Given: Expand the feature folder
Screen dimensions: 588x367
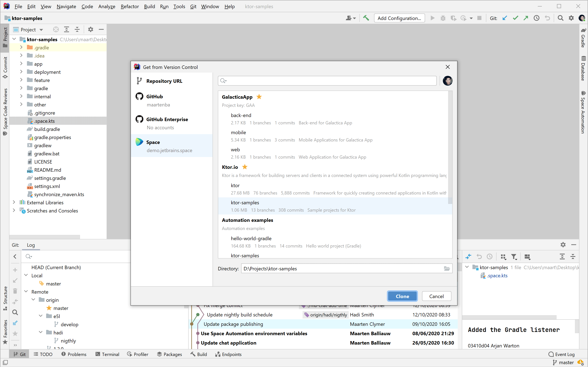Looking at the screenshot, I should click(x=21, y=80).
